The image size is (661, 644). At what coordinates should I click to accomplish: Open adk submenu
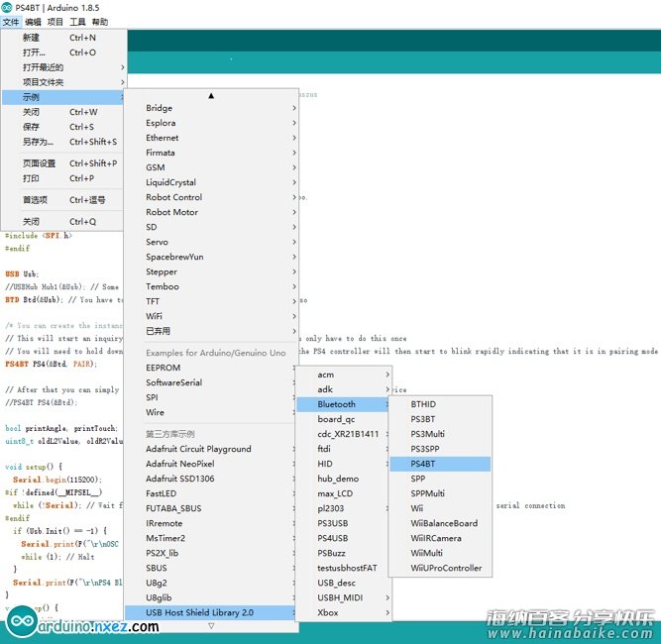click(344, 389)
